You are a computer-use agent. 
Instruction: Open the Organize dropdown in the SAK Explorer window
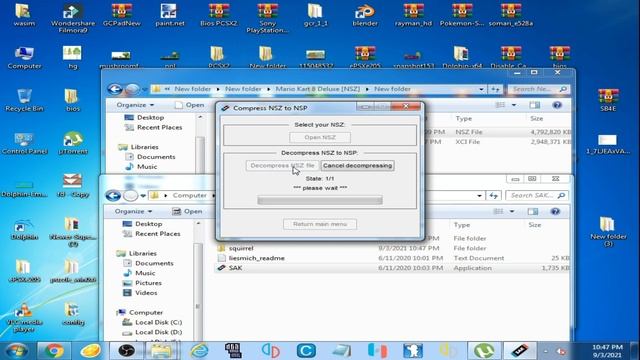coord(133,211)
